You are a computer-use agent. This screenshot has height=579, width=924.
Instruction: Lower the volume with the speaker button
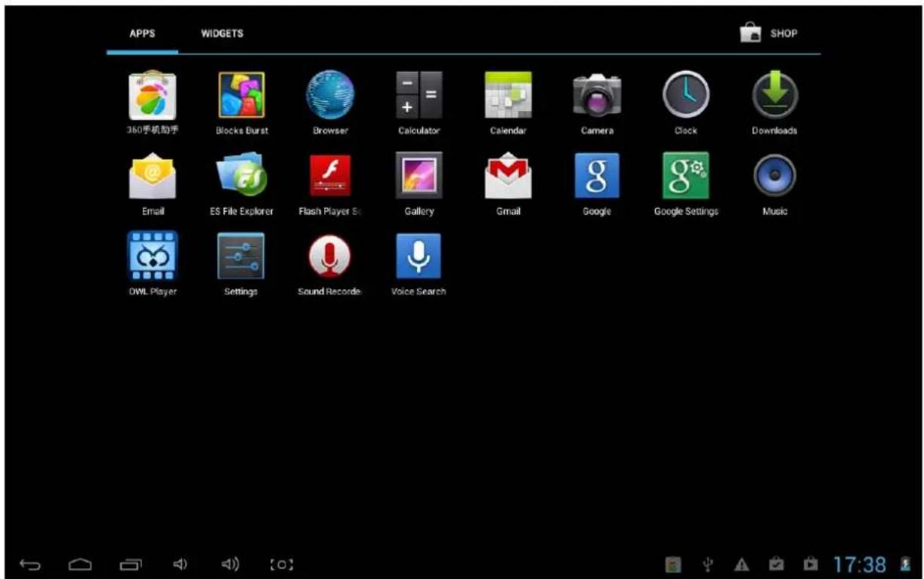click(180, 564)
